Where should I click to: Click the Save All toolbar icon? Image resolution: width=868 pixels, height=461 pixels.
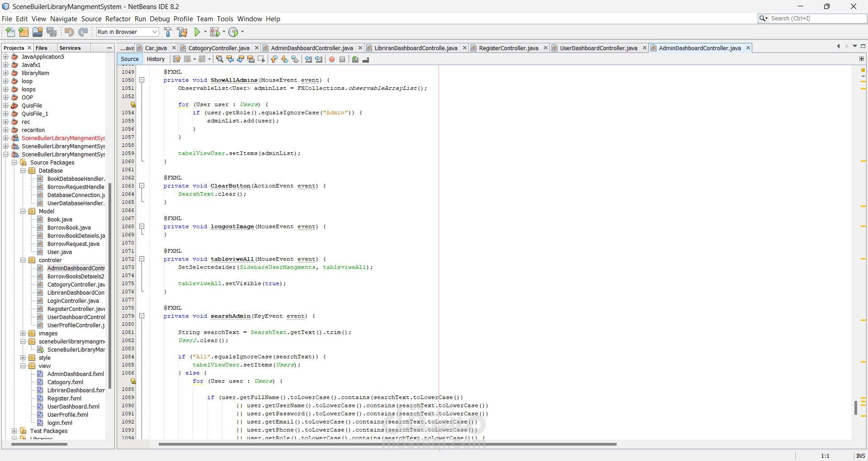pyautogui.click(x=52, y=32)
